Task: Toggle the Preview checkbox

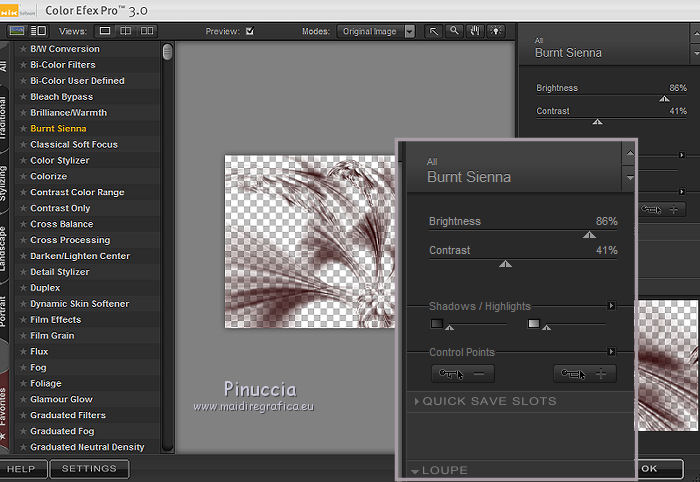Action: pos(250,31)
